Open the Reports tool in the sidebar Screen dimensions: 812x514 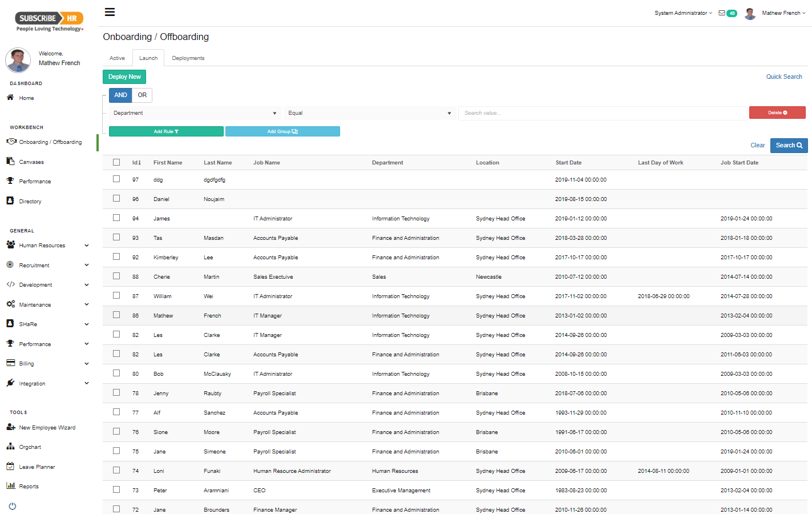point(27,486)
